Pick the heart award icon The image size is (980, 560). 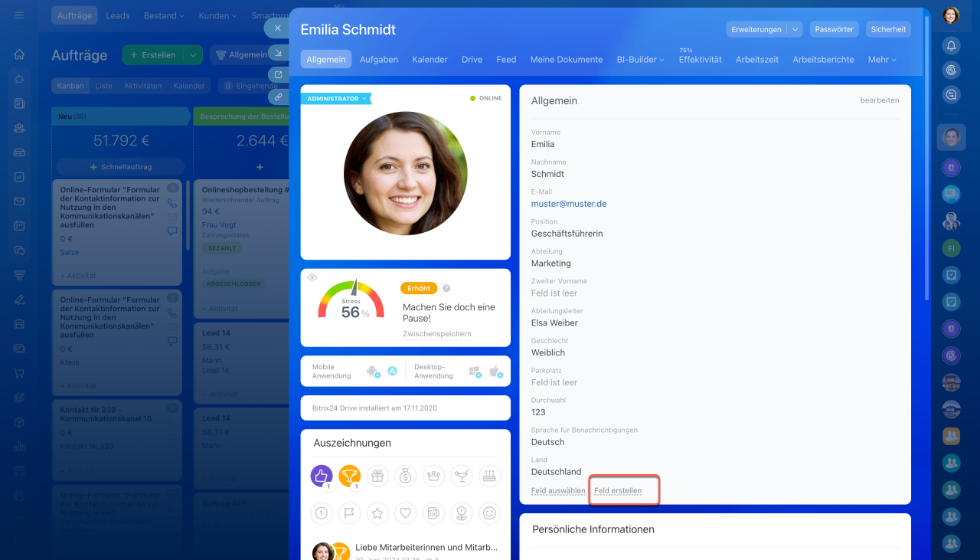[406, 513]
